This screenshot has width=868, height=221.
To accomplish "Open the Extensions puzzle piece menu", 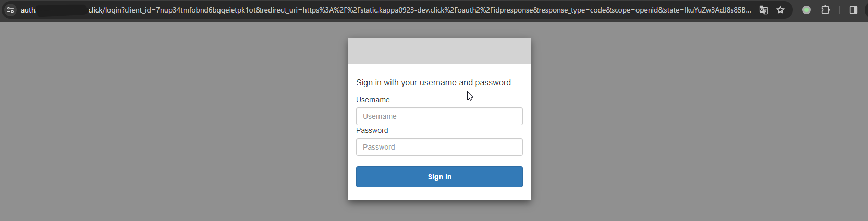I will pyautogui.click(x=826, y=10).
